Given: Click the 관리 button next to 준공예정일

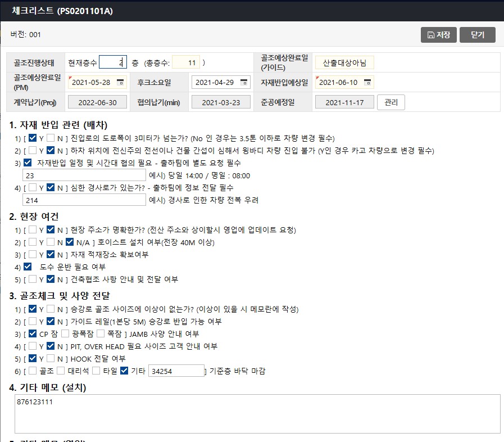Looking at the screenshot, I should 391,102.
